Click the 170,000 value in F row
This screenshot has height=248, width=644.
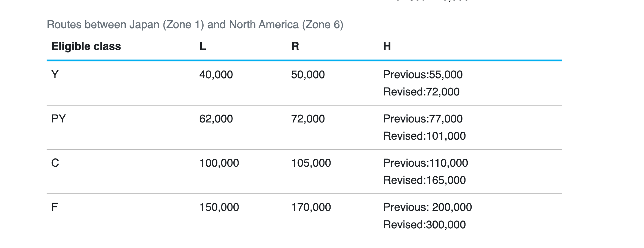[x=311, y=207]
